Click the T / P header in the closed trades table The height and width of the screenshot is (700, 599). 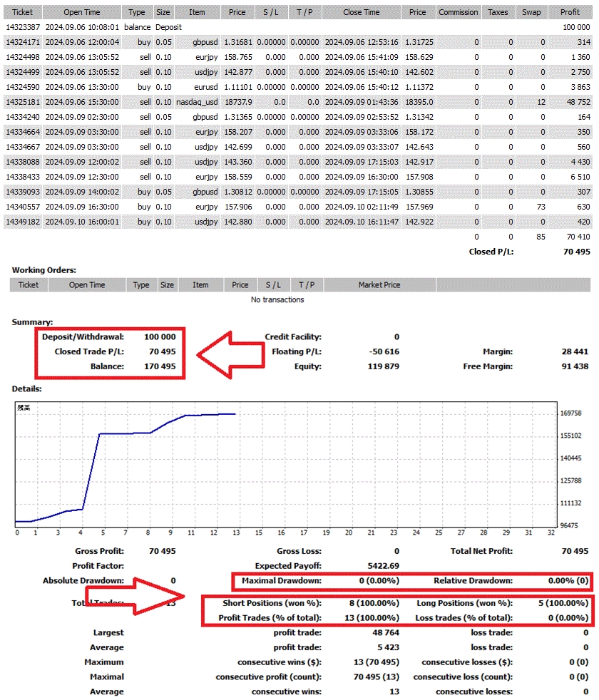point(304,12)
